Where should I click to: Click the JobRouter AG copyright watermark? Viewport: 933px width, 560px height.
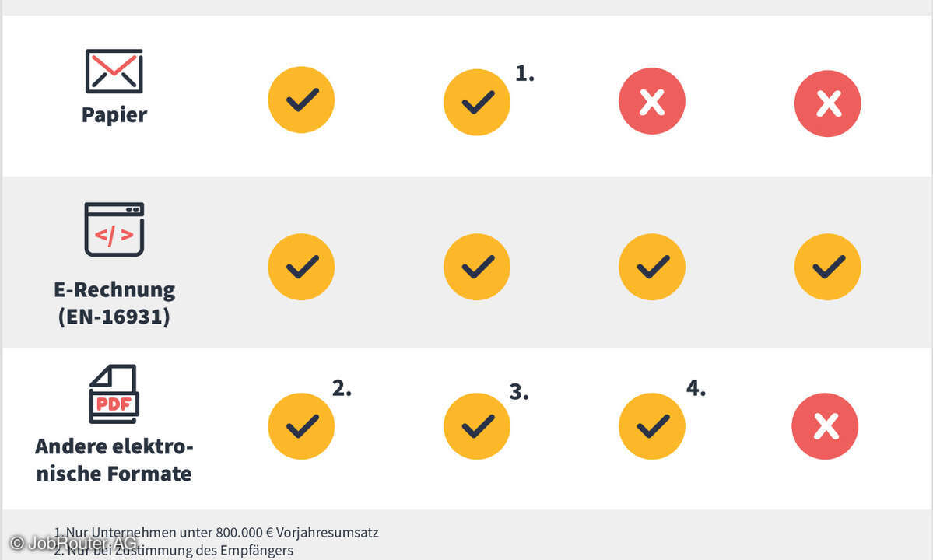pos(74,543)
